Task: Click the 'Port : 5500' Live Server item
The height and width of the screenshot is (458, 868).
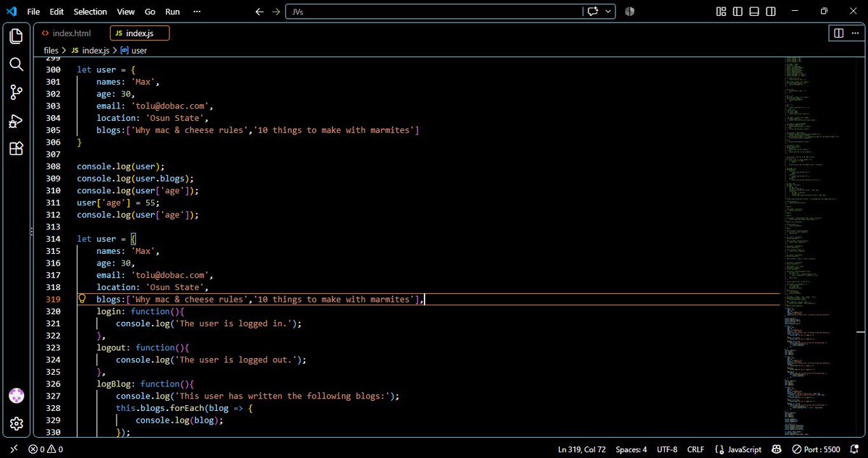Action: point(814,449)
